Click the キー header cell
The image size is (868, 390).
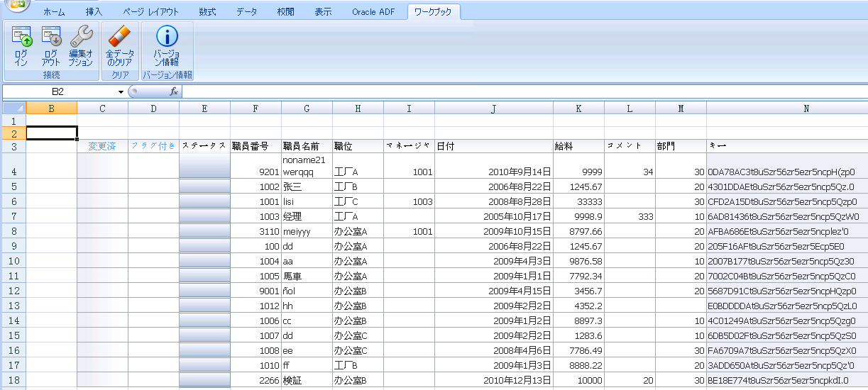coord(787,146)
